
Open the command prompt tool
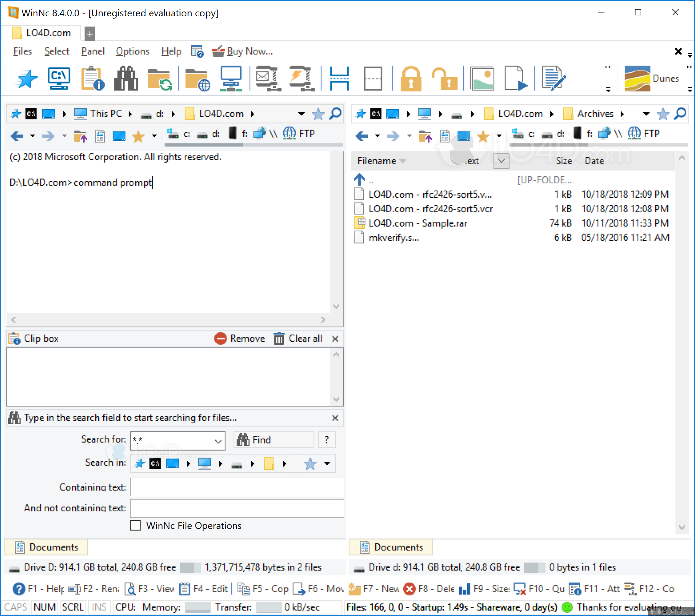pos(59,78)
